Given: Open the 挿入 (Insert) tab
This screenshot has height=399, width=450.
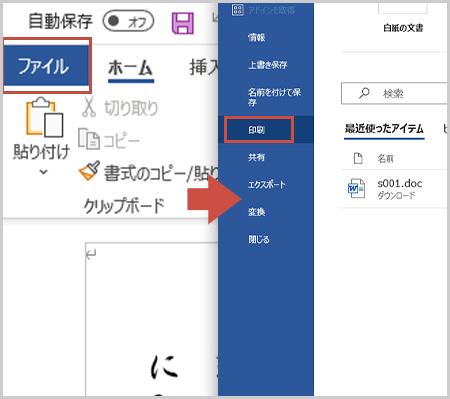Looking at the screenshot, I should [x=204, y=67].
